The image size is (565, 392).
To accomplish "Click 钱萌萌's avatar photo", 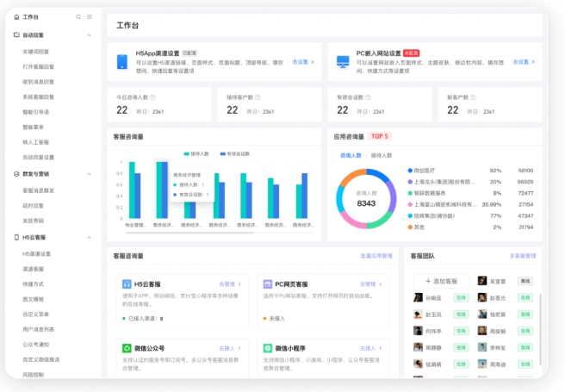I will [x=418, y=364].
